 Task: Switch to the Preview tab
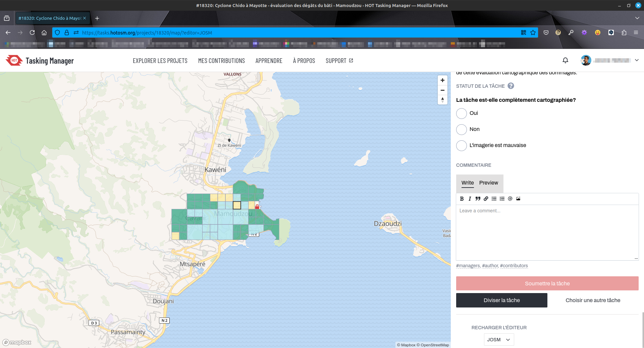pos(488,183)
